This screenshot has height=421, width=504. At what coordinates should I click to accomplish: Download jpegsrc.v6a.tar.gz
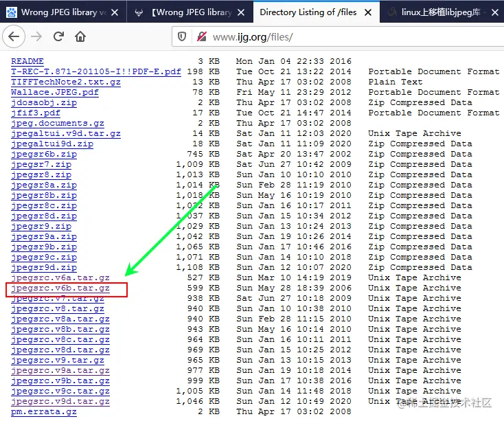[60, 277]
